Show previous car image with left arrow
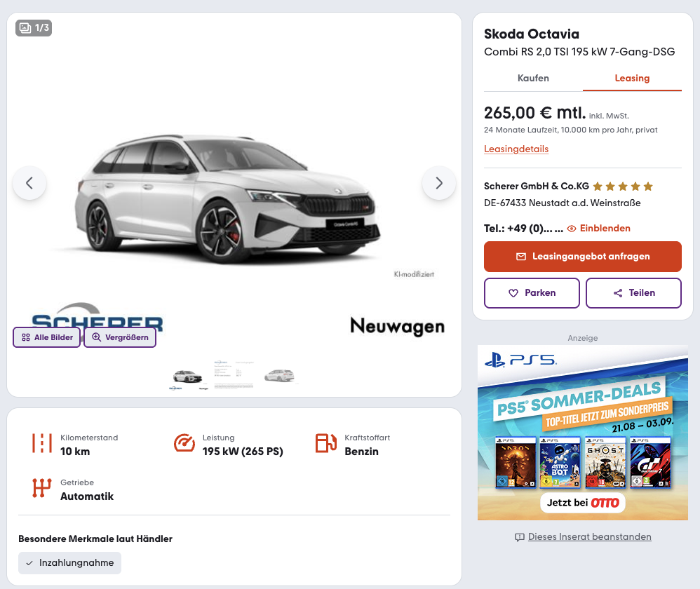700x589 pixels. [x=29, y=183]
